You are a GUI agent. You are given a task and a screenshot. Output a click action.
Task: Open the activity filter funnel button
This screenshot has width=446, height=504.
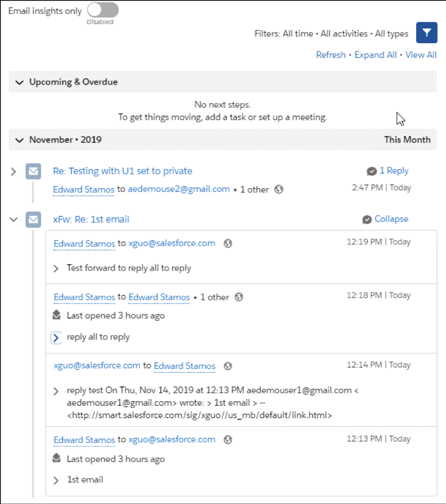(426, 33)
